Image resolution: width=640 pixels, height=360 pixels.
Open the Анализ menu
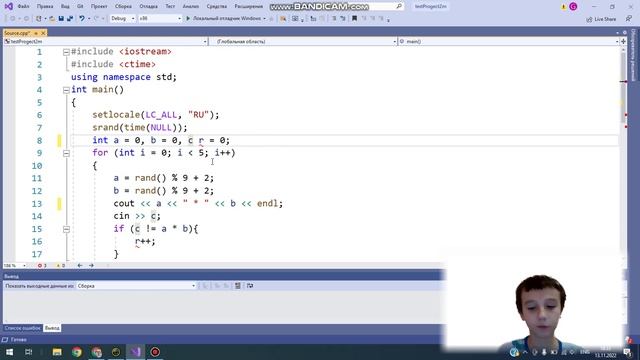point(191,7)
